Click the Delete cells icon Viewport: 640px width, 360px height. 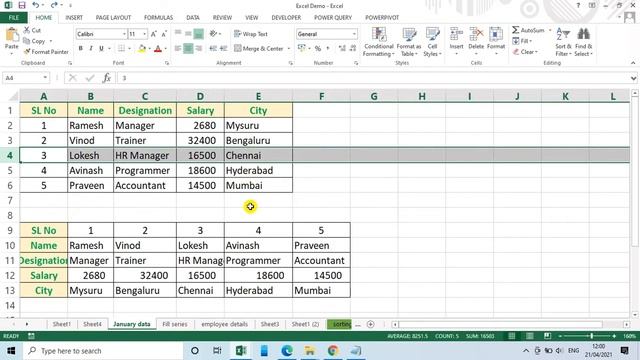[x=476, y=35]
